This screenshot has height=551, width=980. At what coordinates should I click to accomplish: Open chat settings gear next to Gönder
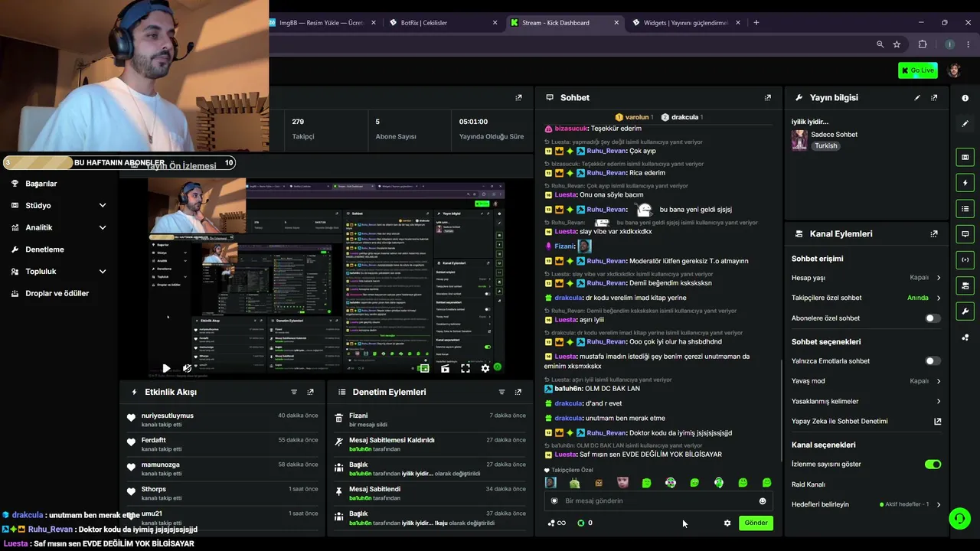(727, 523)
